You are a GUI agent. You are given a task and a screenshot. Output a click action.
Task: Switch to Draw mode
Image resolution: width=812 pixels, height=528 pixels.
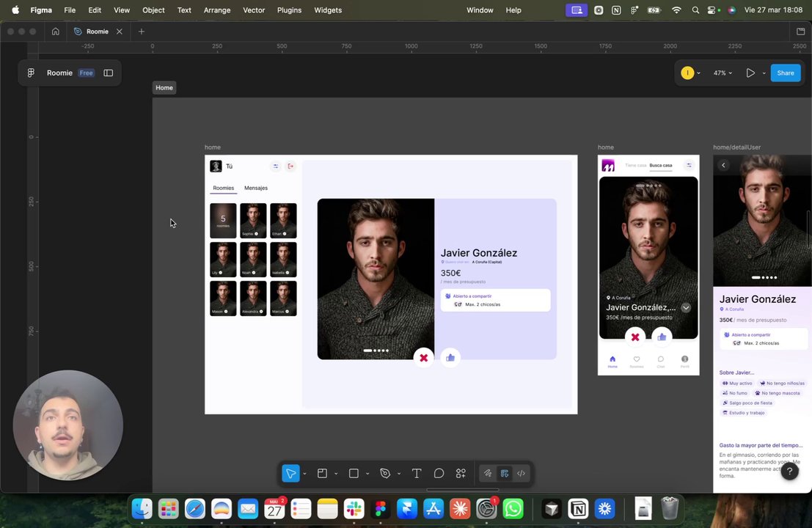[x=487, y=474]
